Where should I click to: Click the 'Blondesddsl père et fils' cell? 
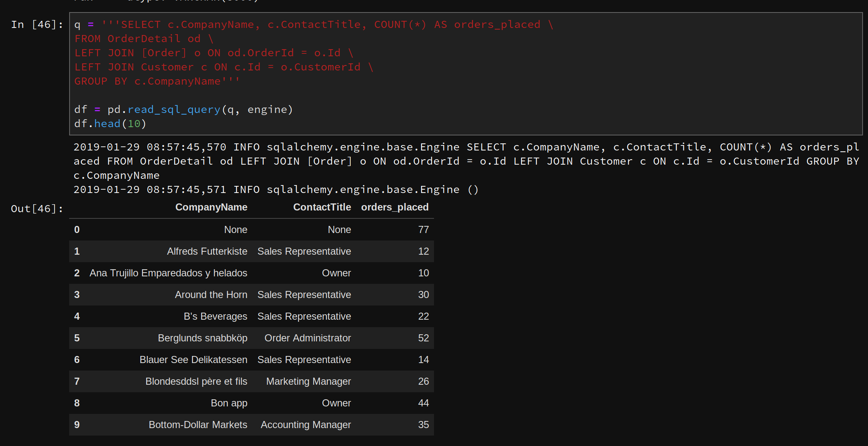coord(196,381)
